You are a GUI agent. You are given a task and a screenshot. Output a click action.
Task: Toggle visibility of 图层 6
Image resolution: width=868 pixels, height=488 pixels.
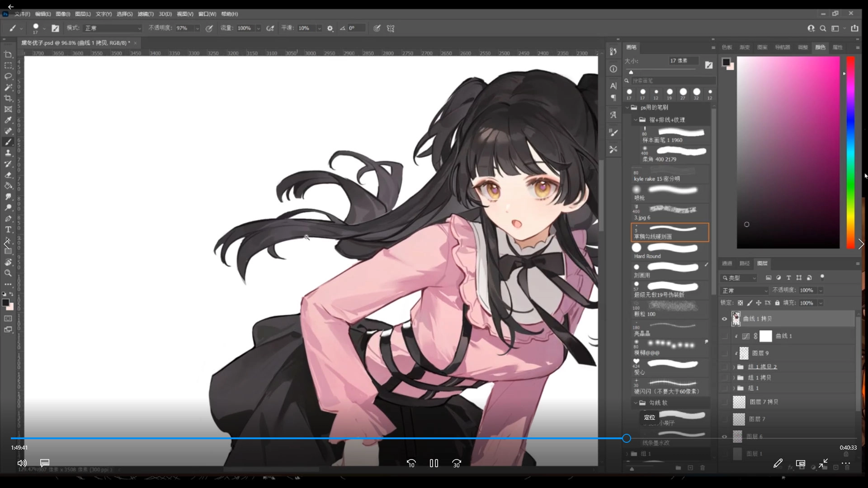point(724,436)
